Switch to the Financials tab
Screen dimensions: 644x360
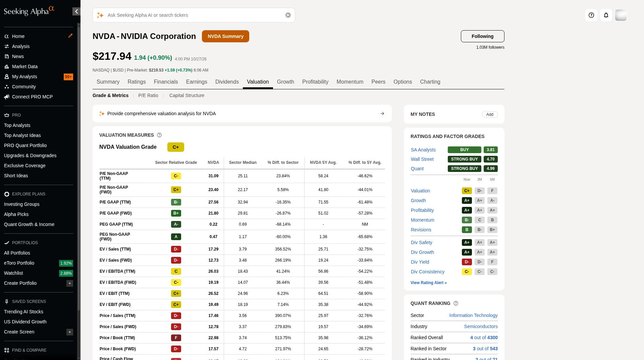point(166,82)
